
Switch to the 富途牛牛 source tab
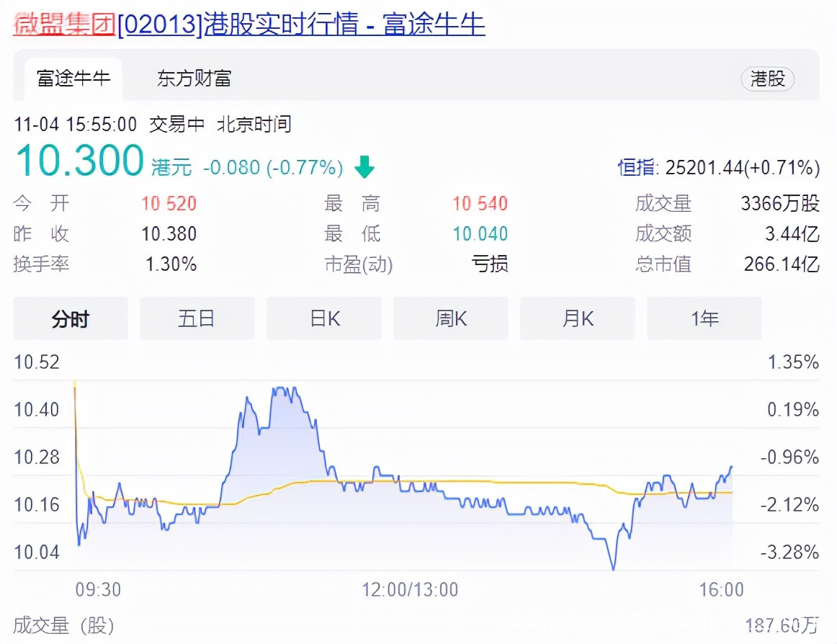pyautogui.click(x=73, y=79)
